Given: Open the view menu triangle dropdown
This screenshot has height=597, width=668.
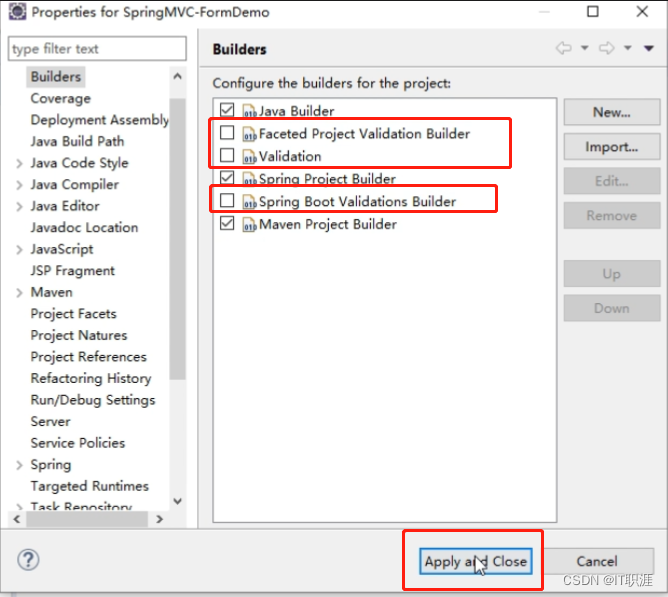Looking at the screenshot, I should 649,48.
